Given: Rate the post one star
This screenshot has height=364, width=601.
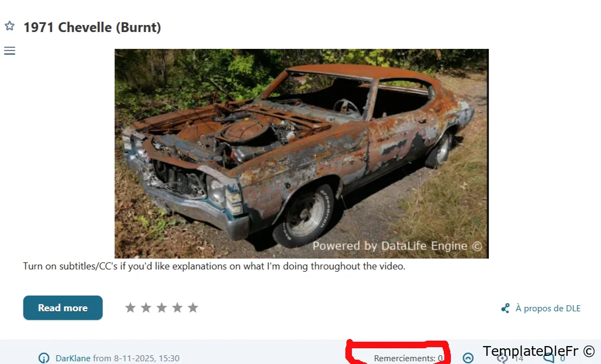Looking at the screenshot, I should (x=131, y=307).
